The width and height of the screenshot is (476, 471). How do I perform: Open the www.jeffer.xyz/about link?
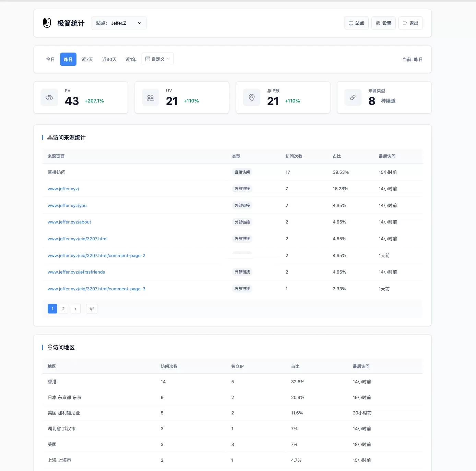(x=69, y=222)
